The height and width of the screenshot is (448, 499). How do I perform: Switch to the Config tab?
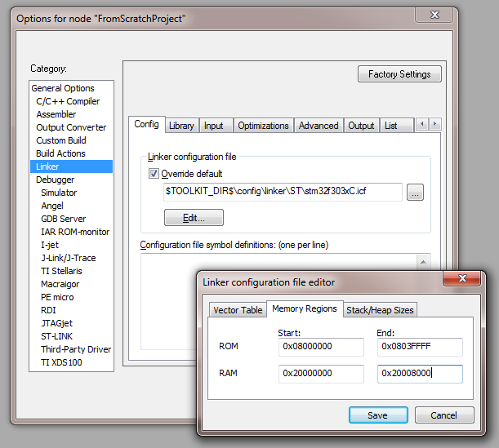click(146, 124)
